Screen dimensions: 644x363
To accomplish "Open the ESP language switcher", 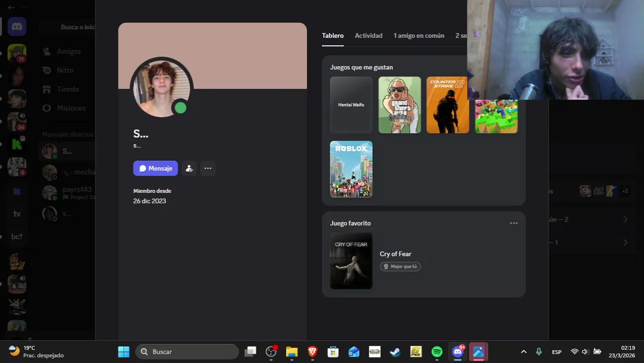I will coord(557,352).
